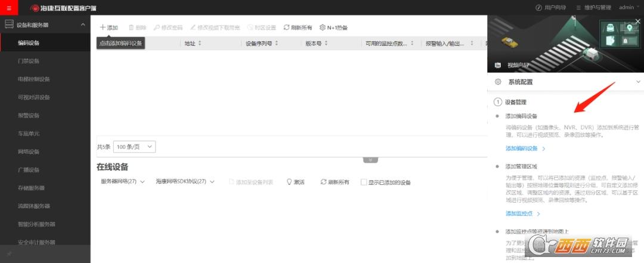Collapse the 设备和服务器 sidebar section

[83, 24]
